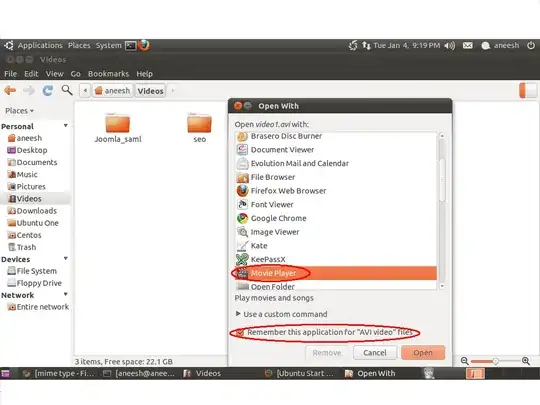Open the Edit menu
The width and height of the screenshot is (540, 405).
point(31,74)
